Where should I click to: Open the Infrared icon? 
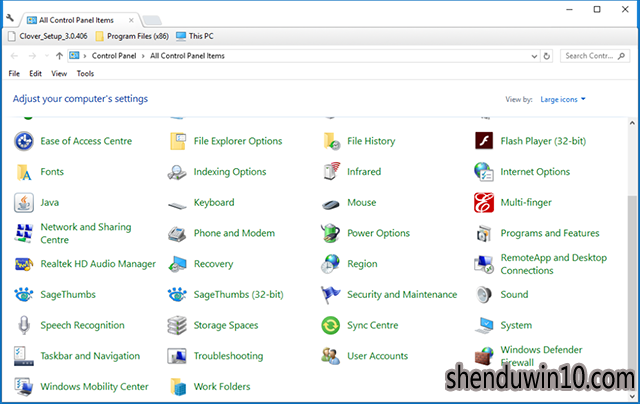coord(331,172)
